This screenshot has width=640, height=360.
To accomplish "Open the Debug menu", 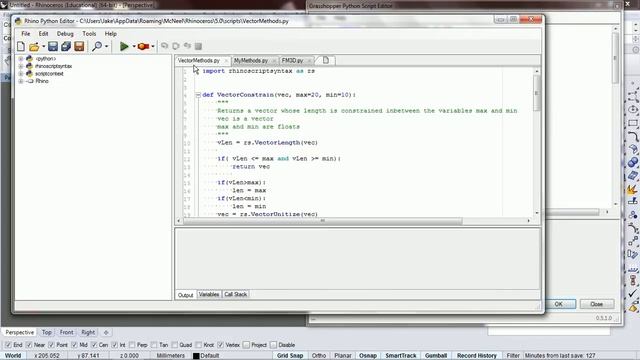I will (65, 33).
